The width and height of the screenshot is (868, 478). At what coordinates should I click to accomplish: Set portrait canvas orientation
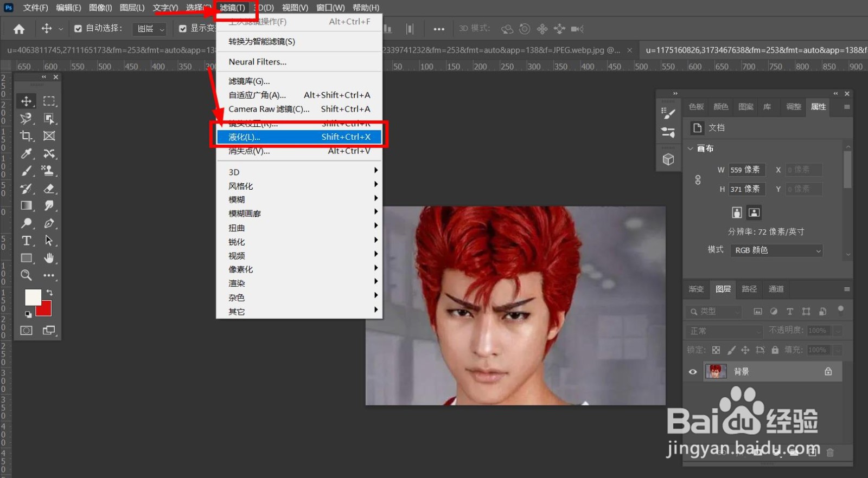click(737, 212)
